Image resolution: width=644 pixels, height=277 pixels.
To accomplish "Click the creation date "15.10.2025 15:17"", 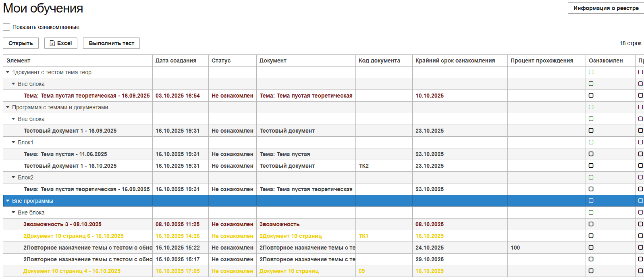I will (x=178, y=259).
